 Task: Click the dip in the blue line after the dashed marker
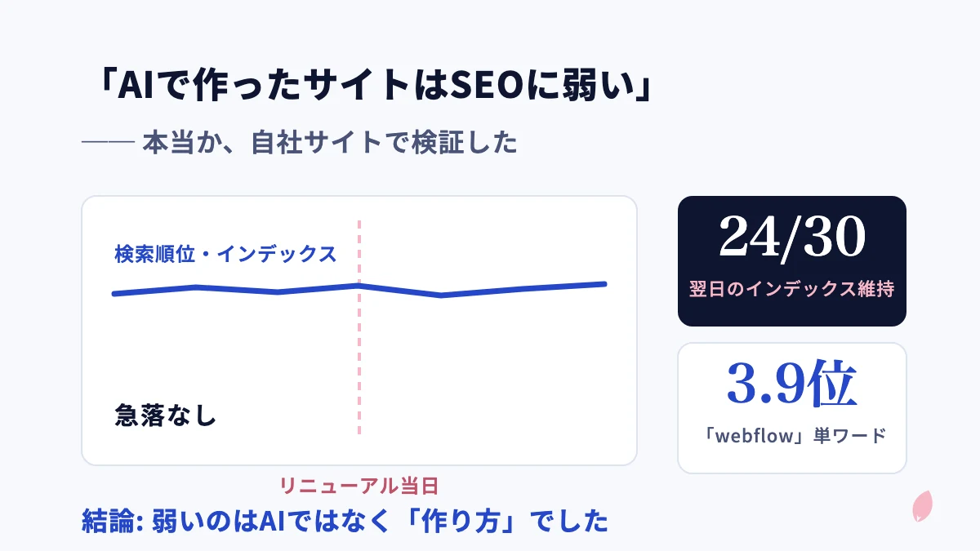[x=441, y=295]
